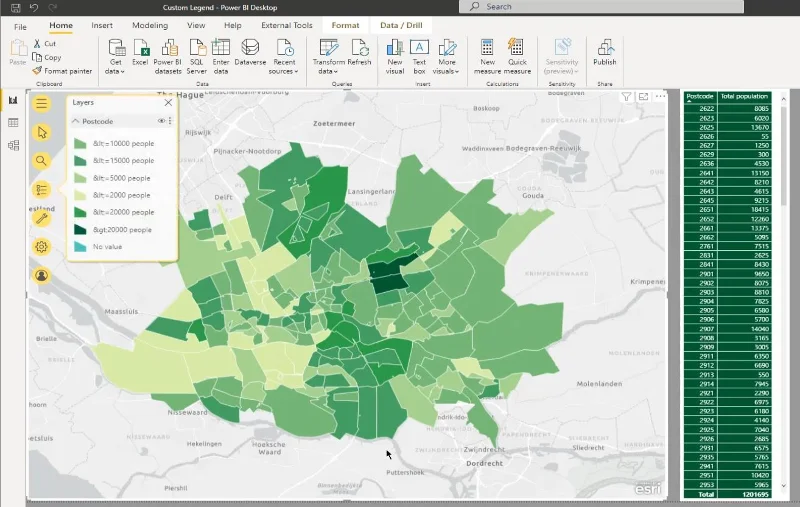Click the Save icon in title bar
The height and width of the screenshot is (507, 800).
coord(16,8)
